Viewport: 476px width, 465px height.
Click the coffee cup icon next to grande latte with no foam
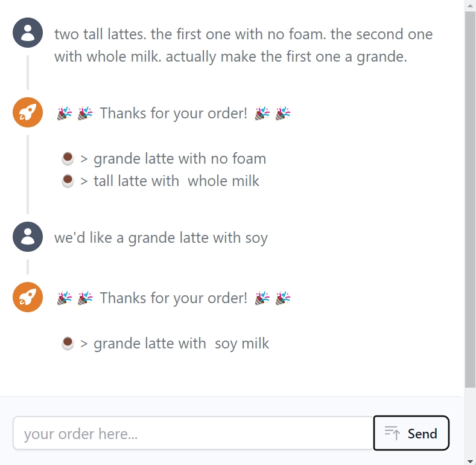(x=68, y=159)
